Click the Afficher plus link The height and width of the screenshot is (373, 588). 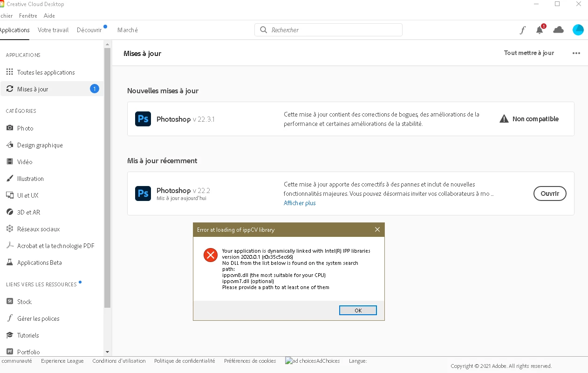pos(300,203)
